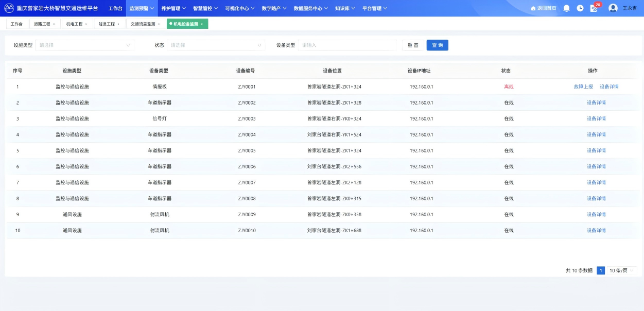Image resolution: width=644 pixels, height=311 pixels.
Task: Expand the 智慧管控 menu
Action: pyautogui.click(x=205, y=8)
